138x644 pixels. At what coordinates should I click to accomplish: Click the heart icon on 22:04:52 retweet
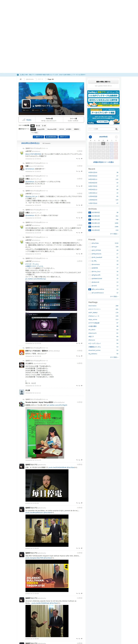(82, 159)
